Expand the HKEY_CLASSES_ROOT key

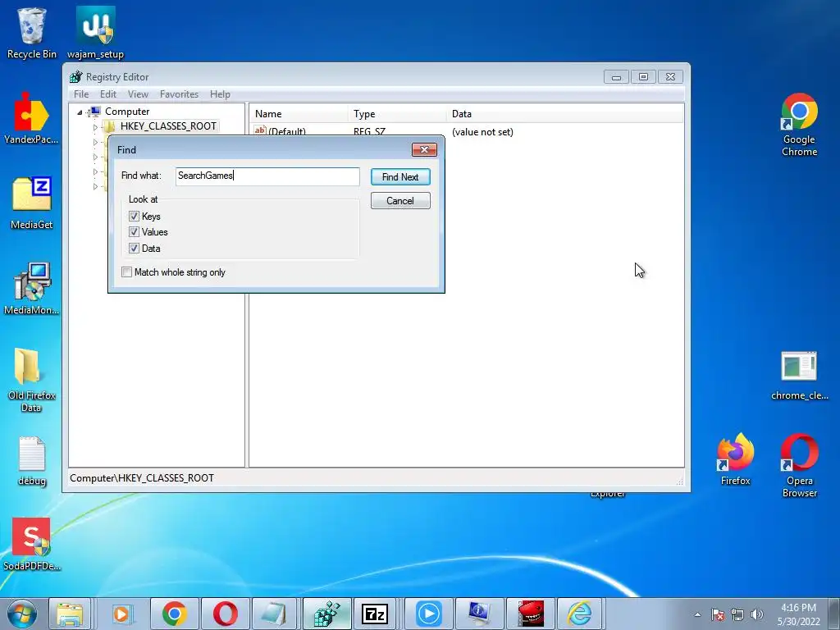click(x=95, y=127)
